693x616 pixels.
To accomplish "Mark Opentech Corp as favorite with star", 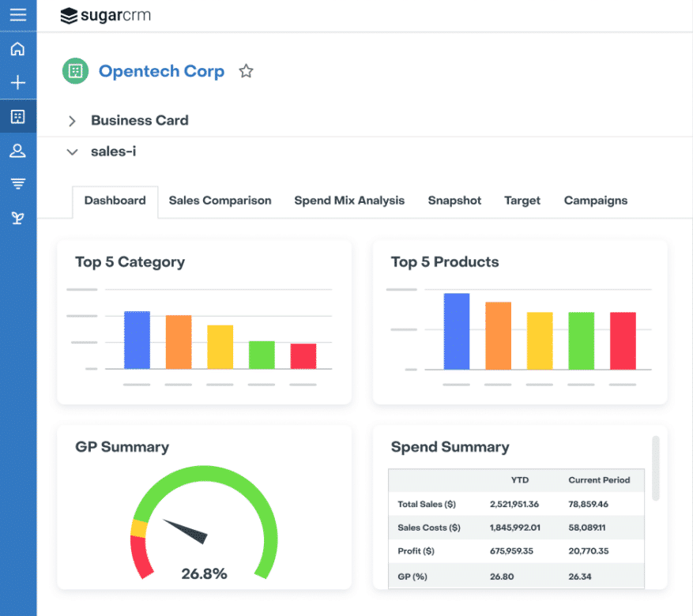I will (x=247, y=71).
